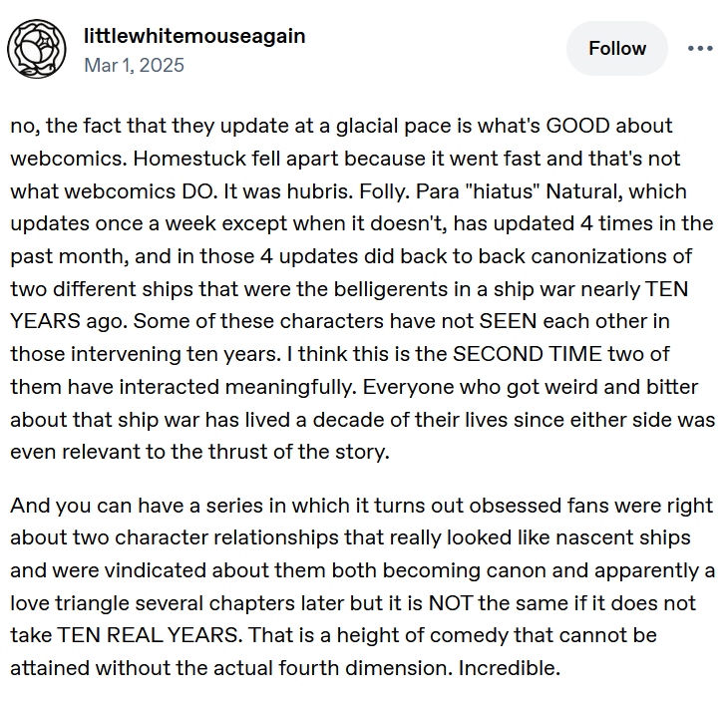Open the three-dot more options menu
Viewport: 728px width, 705px height.
click(x=700, y=48)
